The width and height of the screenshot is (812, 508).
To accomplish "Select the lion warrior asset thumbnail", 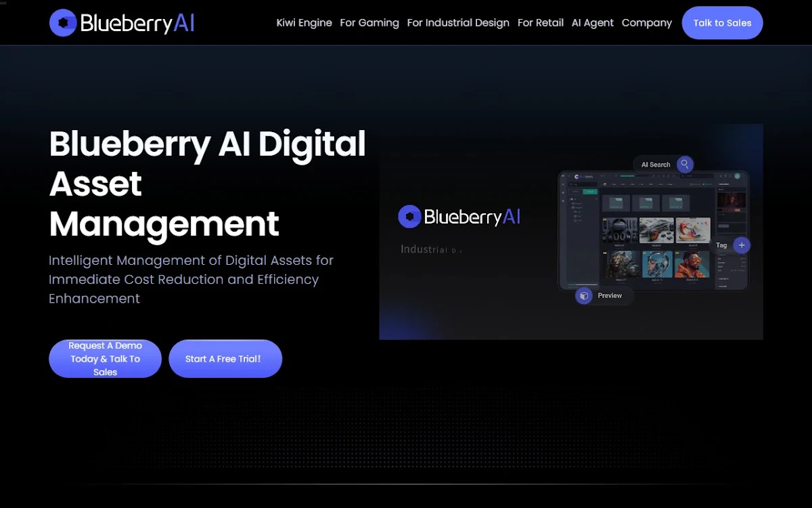I will pos(622,264).
